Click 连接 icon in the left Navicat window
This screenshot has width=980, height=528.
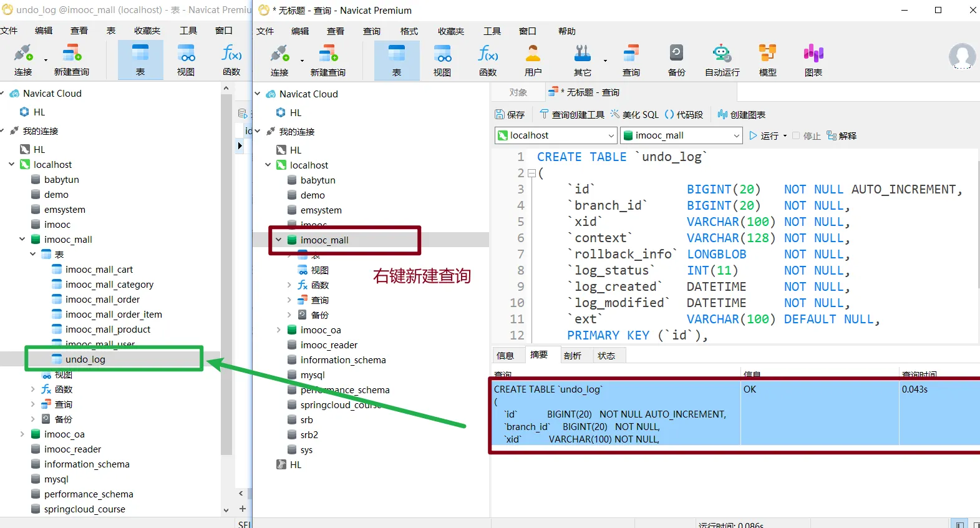[23, 54]
